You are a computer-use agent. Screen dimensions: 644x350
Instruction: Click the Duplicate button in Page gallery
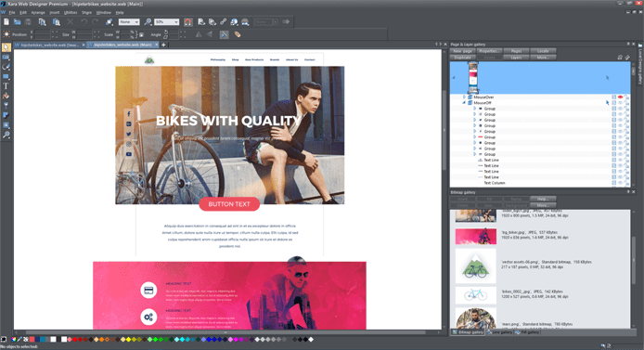pos(462,58)
